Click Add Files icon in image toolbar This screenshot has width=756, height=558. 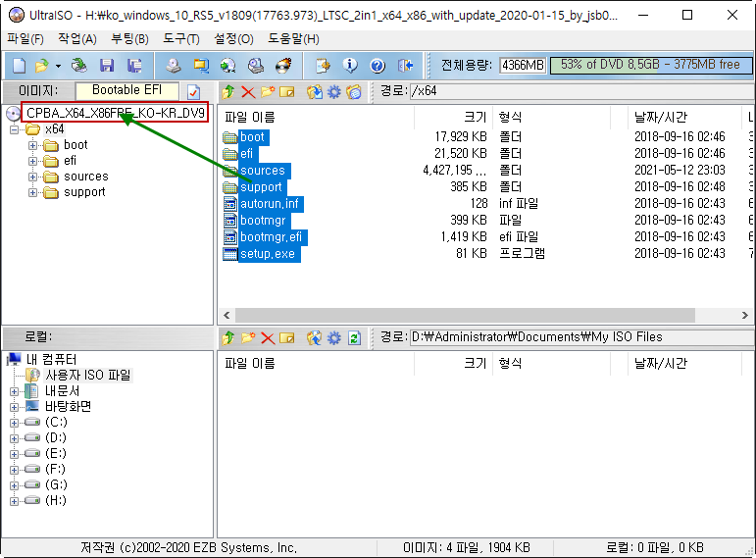(315, 91)
